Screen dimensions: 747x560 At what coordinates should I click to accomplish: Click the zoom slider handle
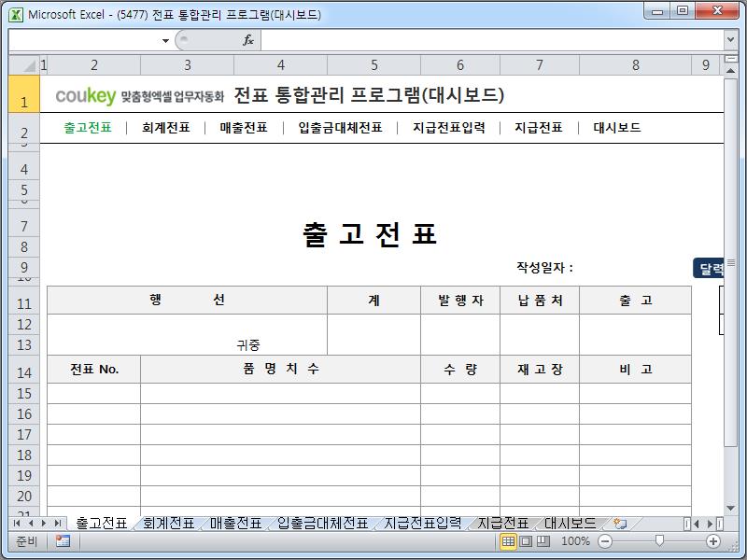[659, 540]
